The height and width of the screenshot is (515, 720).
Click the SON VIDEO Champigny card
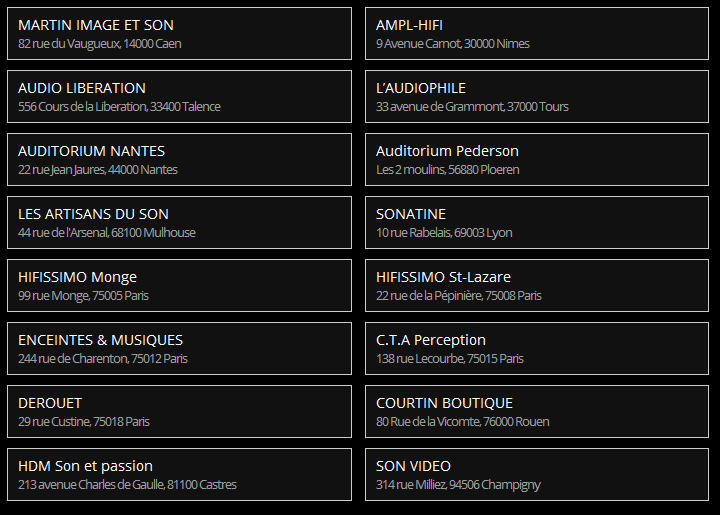click(x=537, y=474)
